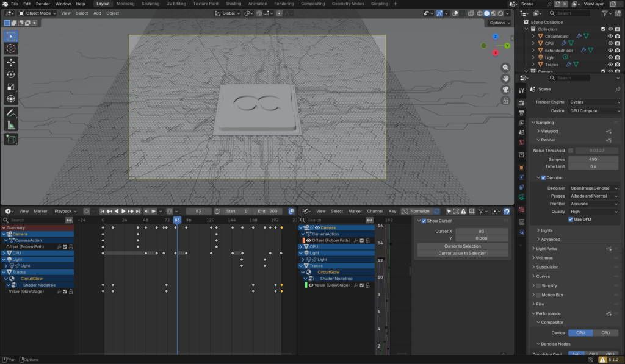Activate the Select Box tool

coord(11,36)
